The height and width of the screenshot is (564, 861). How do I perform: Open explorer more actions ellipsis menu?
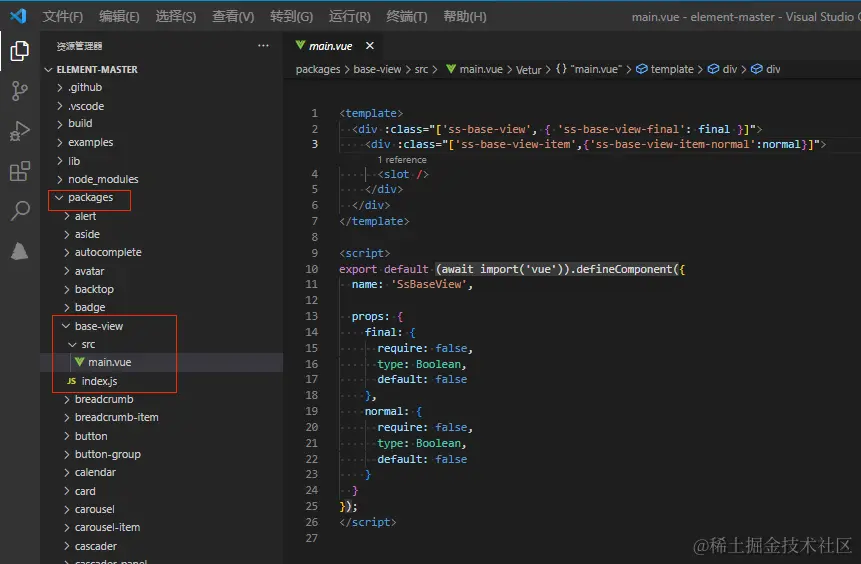[x=264, y=46]
